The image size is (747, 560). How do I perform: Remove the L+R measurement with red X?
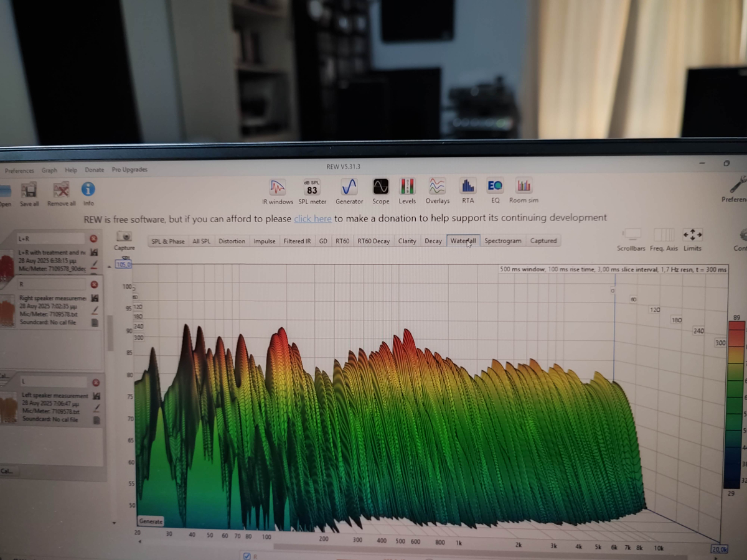[93, 238]
